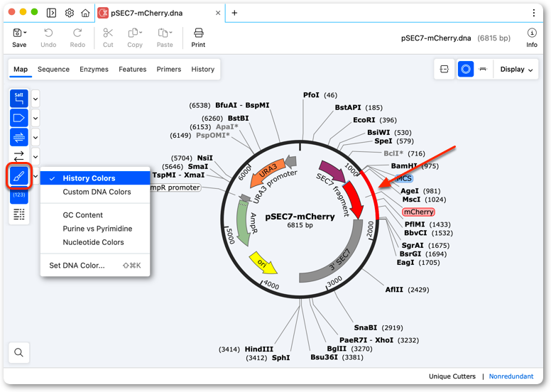Click the mCherry feature label
The image size is (551, 392).
pos(418,212)
